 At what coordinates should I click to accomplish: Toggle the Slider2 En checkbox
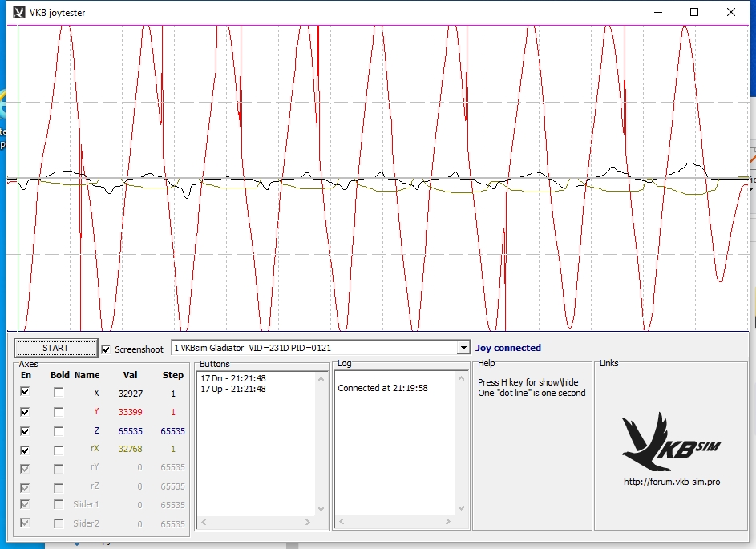(x=25, y=523)
